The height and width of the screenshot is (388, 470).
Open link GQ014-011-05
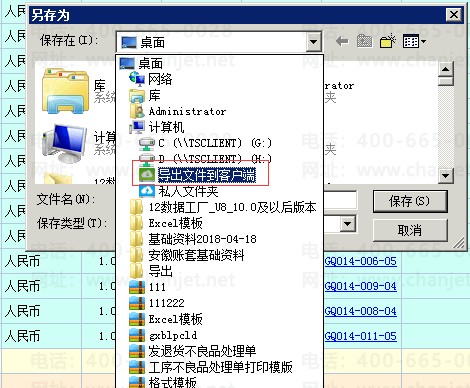360,336
